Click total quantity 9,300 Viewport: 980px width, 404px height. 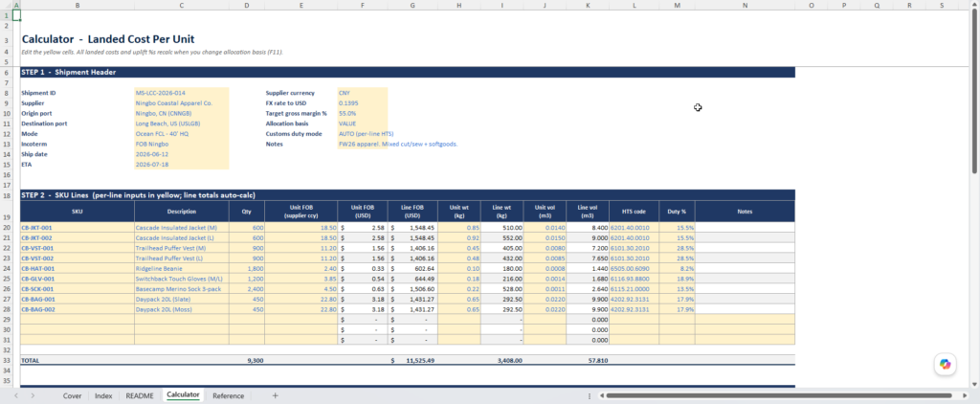coord(247,361)
